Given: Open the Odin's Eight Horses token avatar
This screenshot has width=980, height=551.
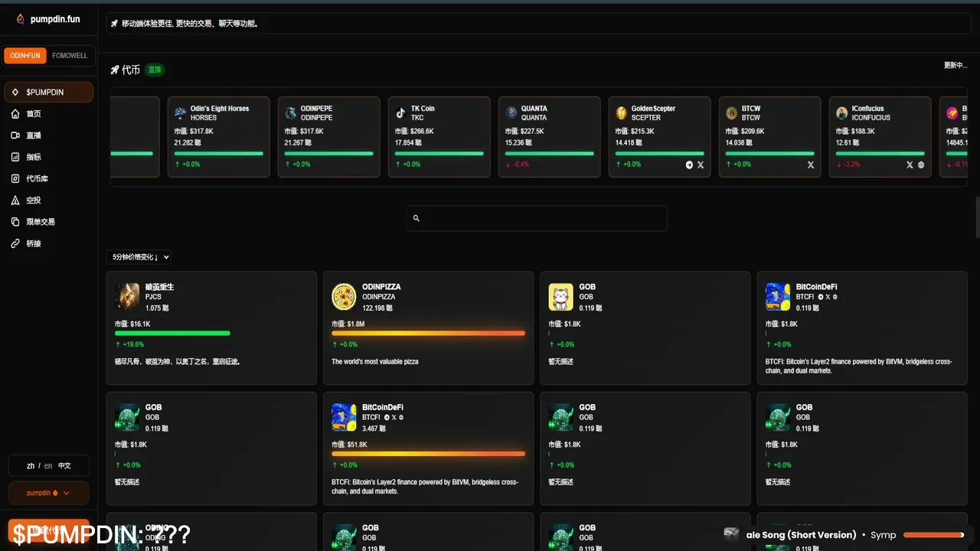Looking at the screenshot, I should click(x=181, y=113).
